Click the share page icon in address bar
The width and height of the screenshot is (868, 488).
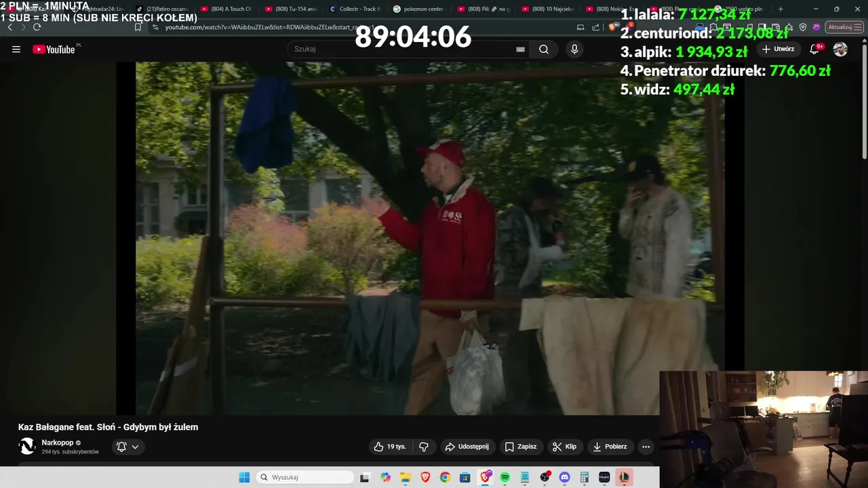tap(595, 27)
